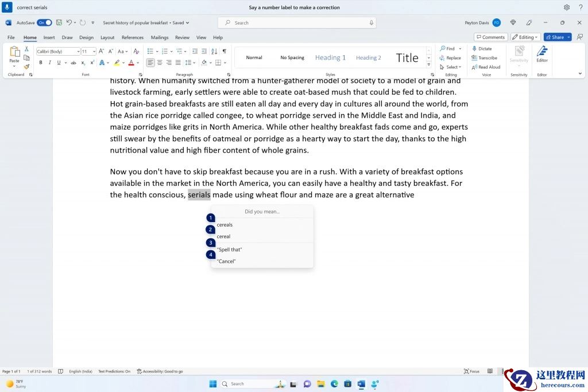The image size is (588, 392).
Task: Apply the Heading 1 style
Action: point(330,57)
